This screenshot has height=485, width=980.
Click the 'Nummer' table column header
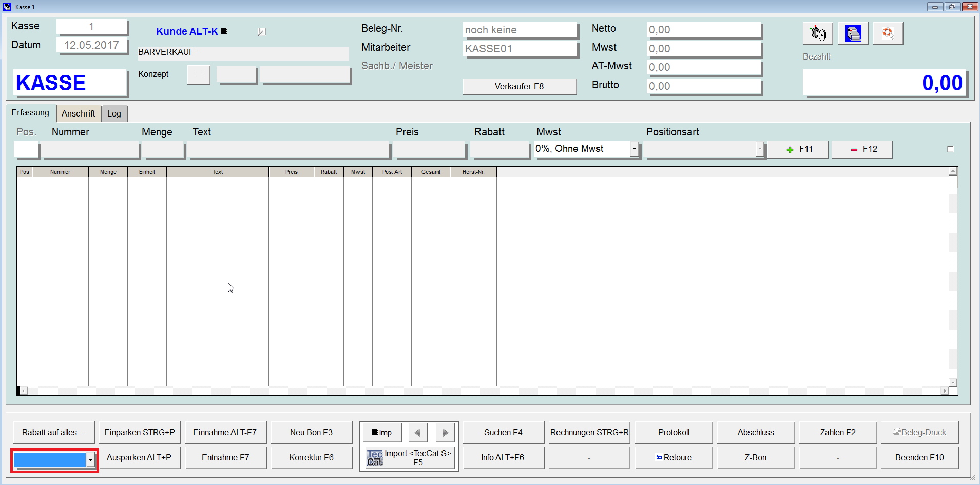pos(60,172)
